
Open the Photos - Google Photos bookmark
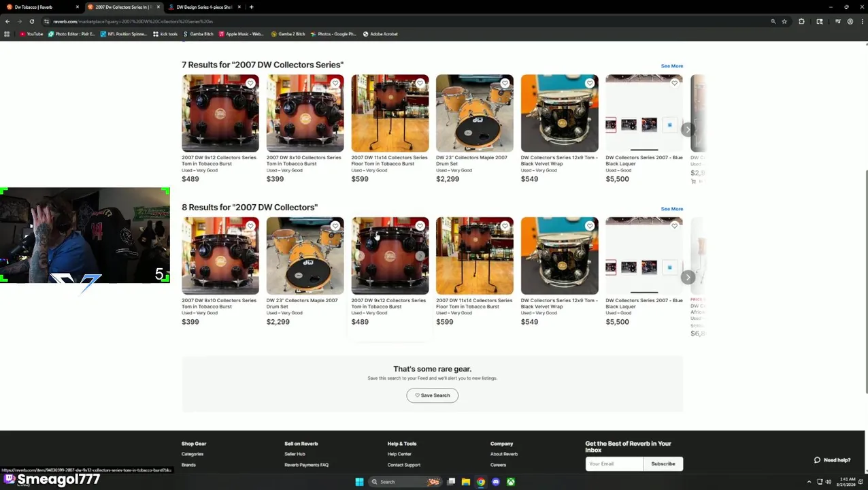coord(333,34)
